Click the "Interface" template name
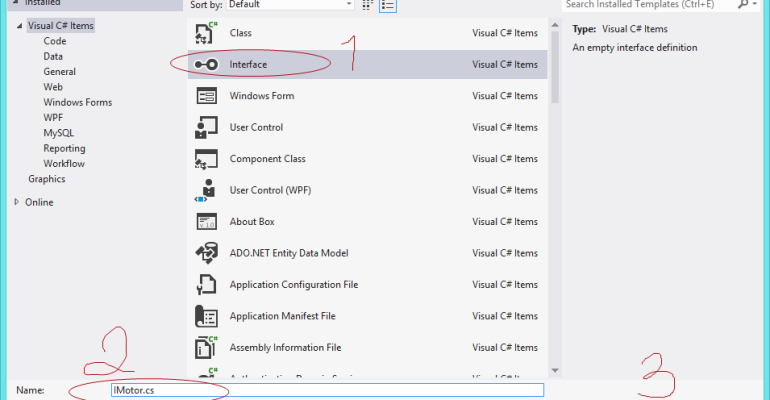The width and height of the screenshot is (770, 400). [x=248, y=64]
